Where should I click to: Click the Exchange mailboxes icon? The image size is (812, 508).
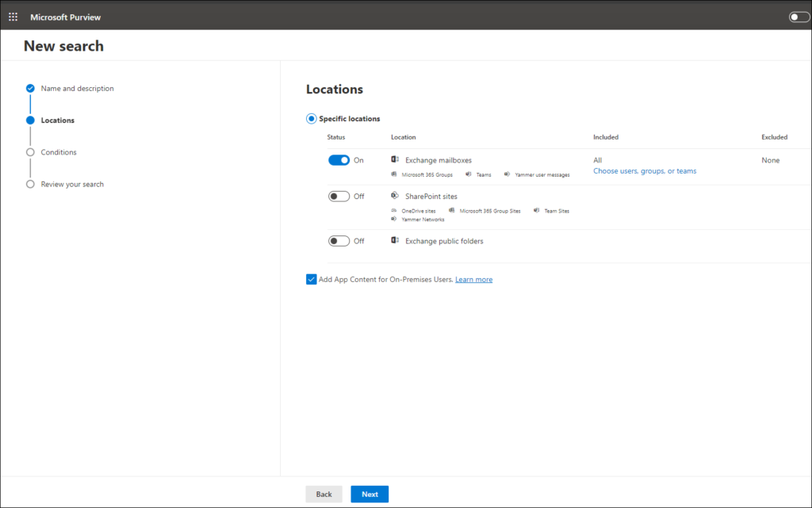click(395, 159)
